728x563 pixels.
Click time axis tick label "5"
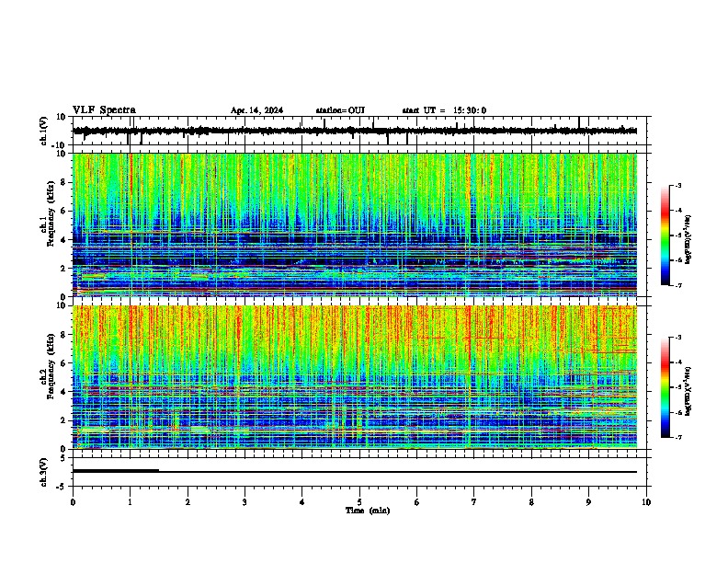pyautogui.click(x=359, y=502)
